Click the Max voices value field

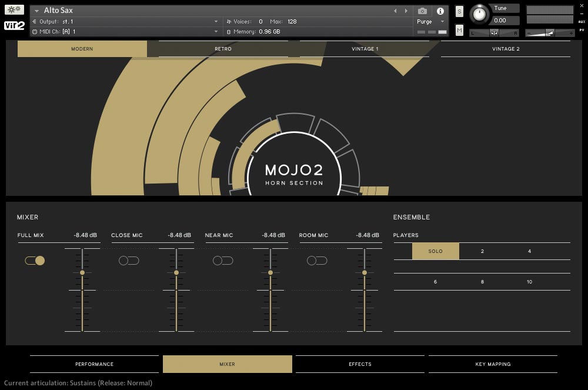pyautogui.click(x=293, y=21)
